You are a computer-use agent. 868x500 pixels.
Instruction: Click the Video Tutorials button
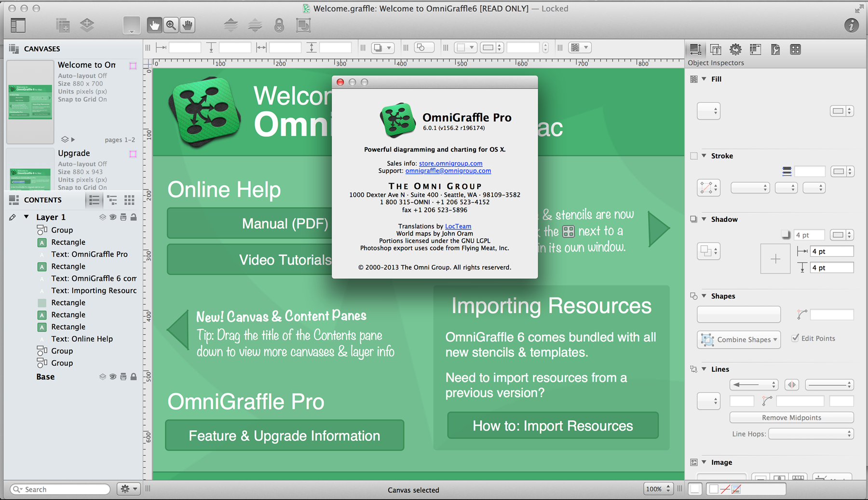pos(250,259)
